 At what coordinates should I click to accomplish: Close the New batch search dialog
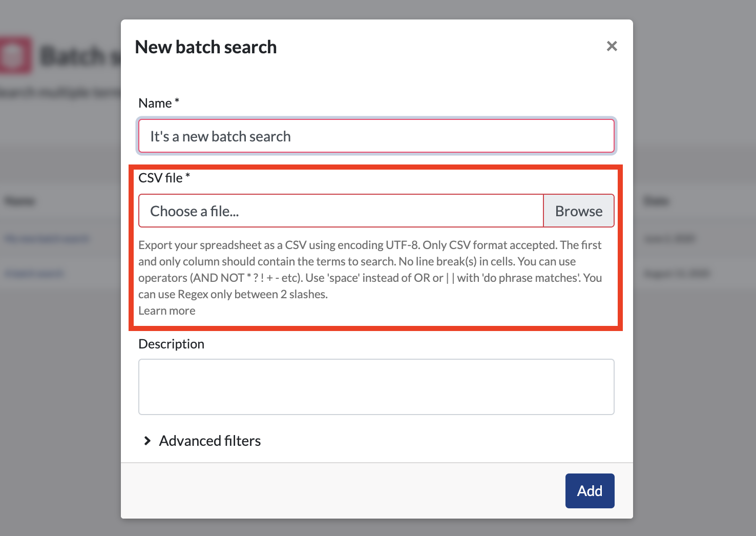coord(612,46)
